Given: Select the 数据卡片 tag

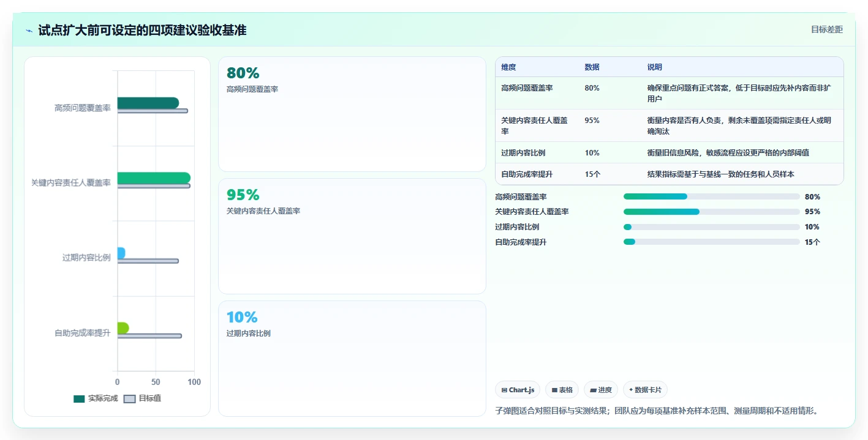Looking at the screenshot, I should pyautogui.click(x=645, y=390).
